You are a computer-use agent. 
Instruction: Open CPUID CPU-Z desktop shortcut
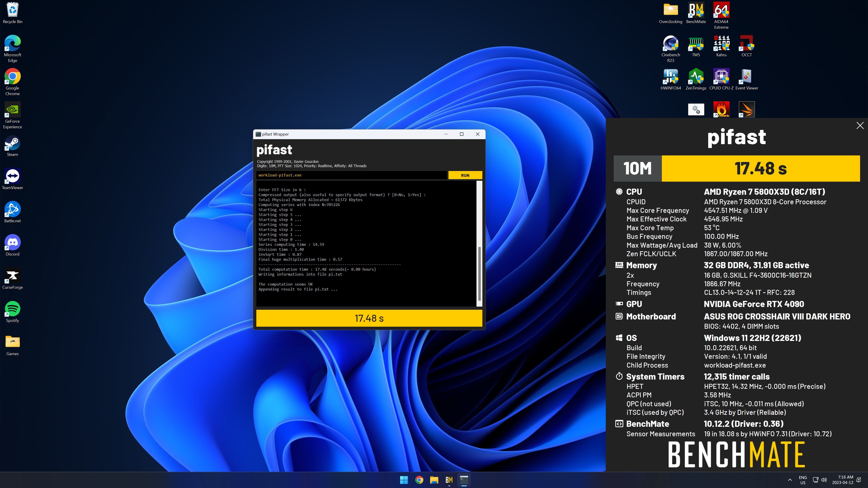coord(721,79)
